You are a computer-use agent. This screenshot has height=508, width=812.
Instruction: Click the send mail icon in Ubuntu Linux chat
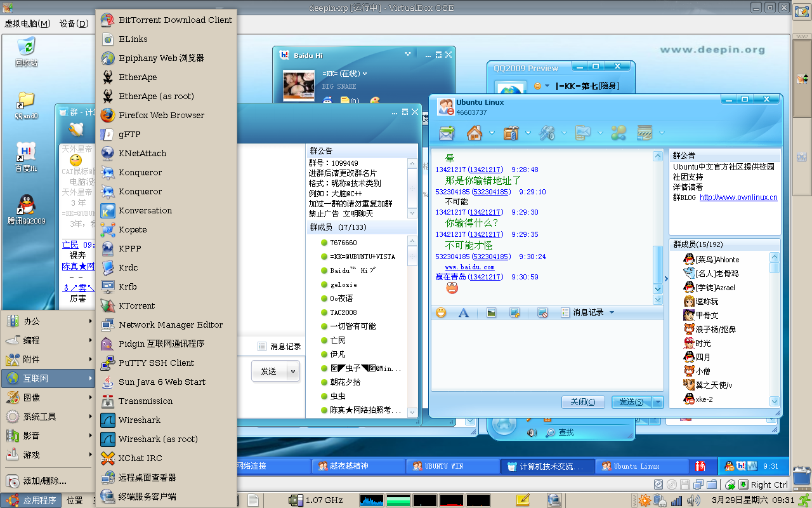coord(447,133)
